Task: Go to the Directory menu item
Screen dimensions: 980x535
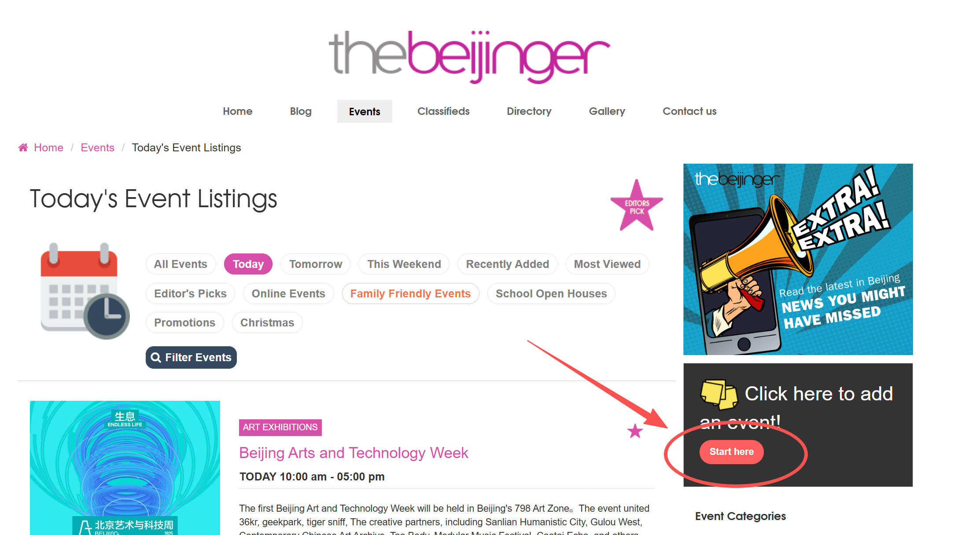Action: click(529, 111)
